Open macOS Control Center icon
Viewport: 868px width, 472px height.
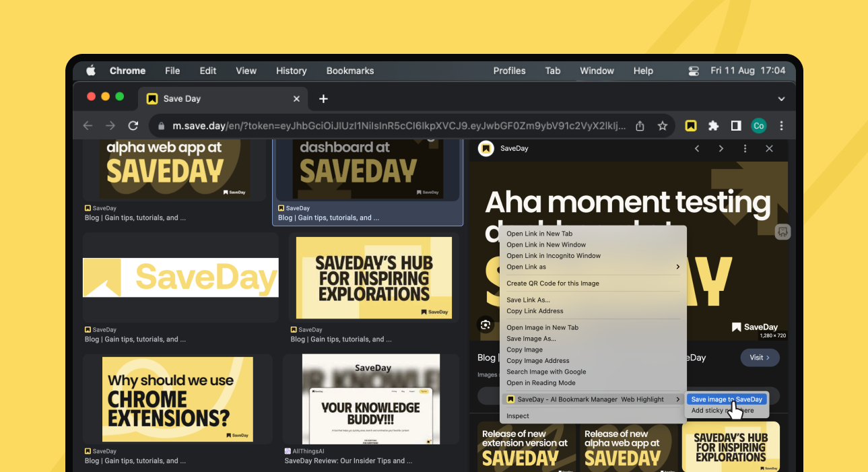pyautogui.click(x=694, y=71)
